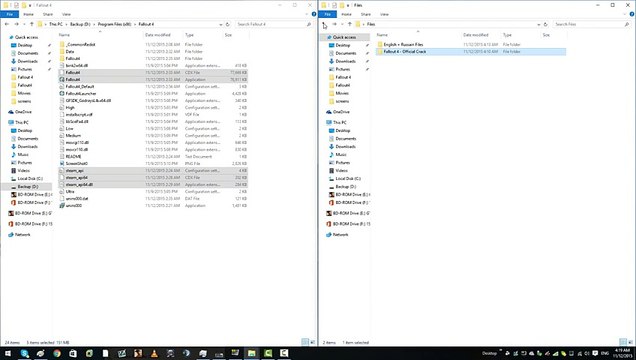Open Google Chrome from the taskbar
Viewport: 636px width, 360px height.
click(x=57, y=354)
